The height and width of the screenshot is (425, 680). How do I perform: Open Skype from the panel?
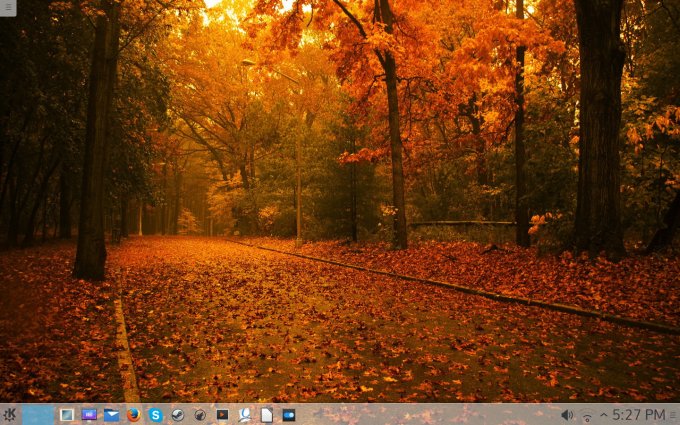tap(156, 415)
